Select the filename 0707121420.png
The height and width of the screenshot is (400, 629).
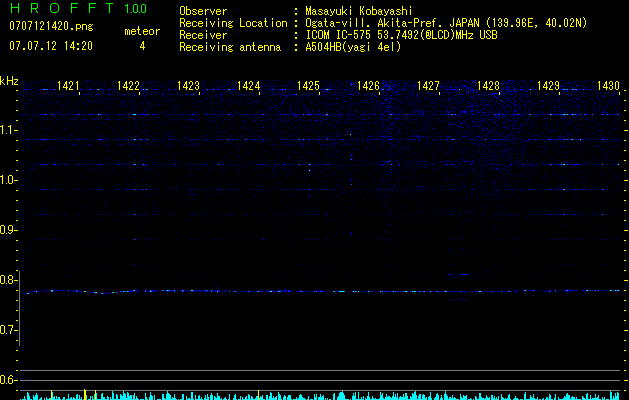(51, 26)
